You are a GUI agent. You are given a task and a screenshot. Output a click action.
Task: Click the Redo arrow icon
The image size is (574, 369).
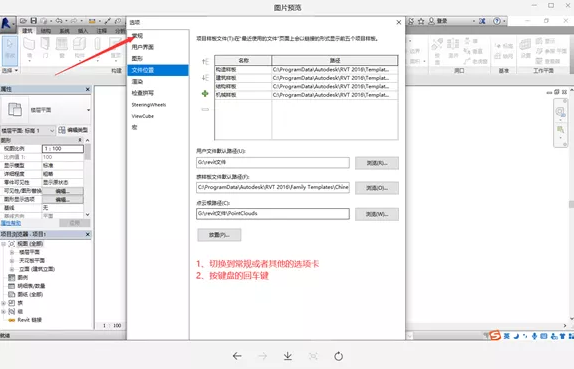(74, 21)
